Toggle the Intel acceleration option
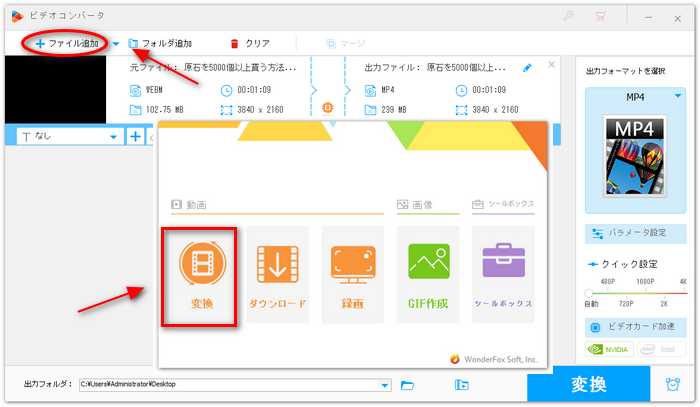 click(661, 349)
